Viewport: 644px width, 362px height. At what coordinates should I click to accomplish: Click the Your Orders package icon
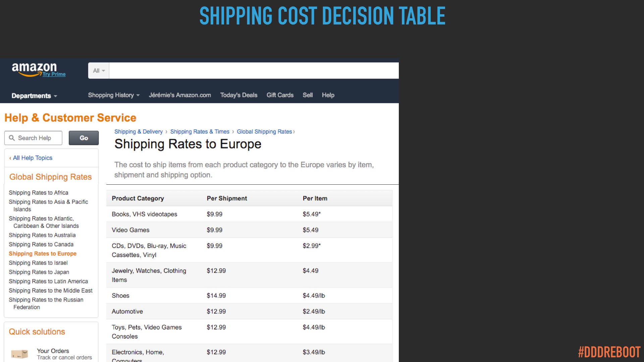[x=19, y=354]
